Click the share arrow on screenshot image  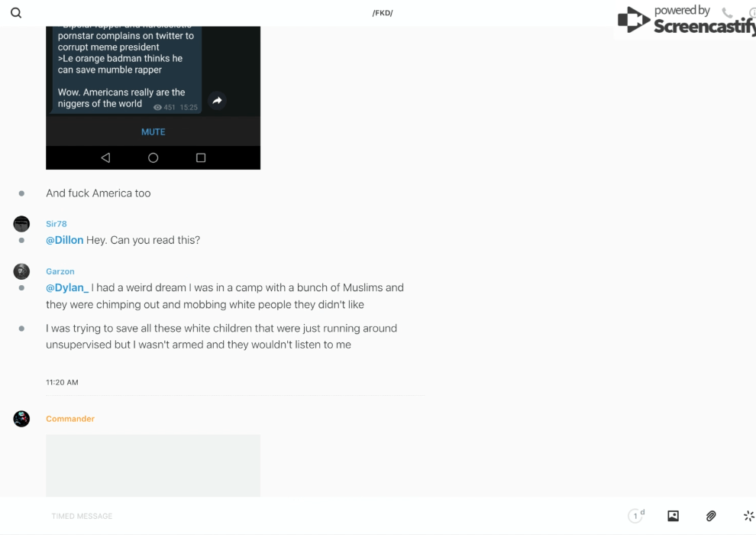(x=217, y=101)
